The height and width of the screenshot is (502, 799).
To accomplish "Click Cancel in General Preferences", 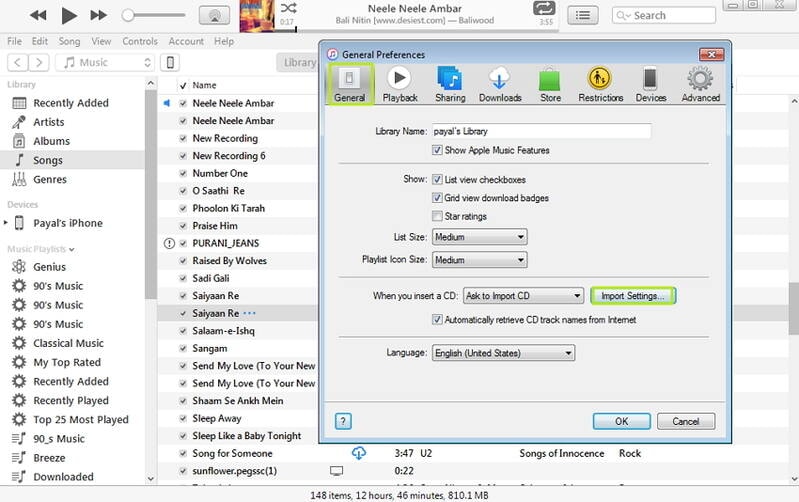I will [686, 421].
